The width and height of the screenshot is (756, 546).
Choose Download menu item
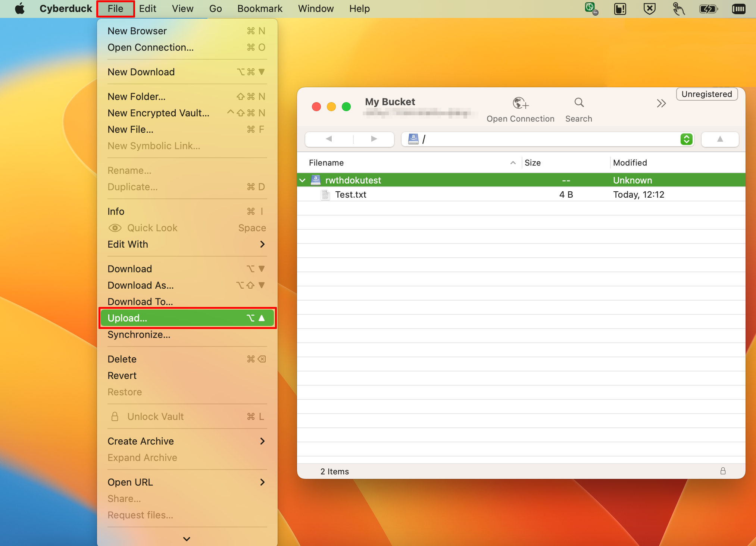coord(187,269)
